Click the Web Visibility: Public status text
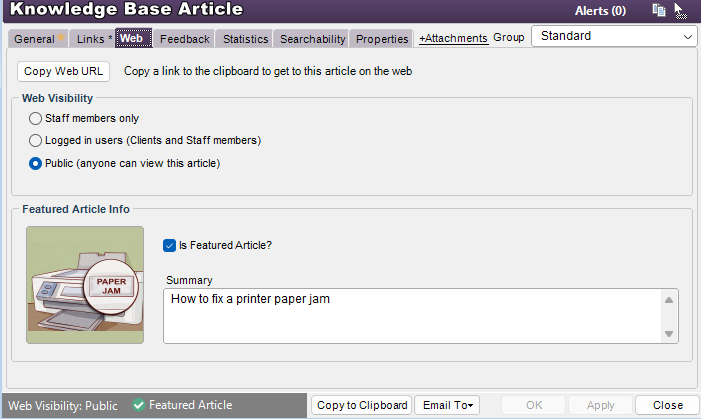Image resolution: width=701 pixels, height=419 pixels. pos(63,406)
